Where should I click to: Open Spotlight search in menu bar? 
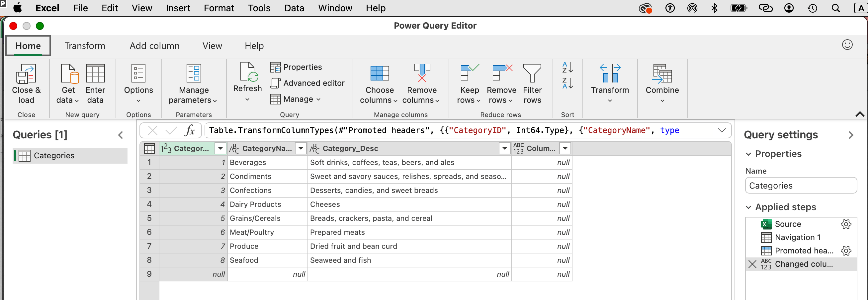click(x=836, y=8)
